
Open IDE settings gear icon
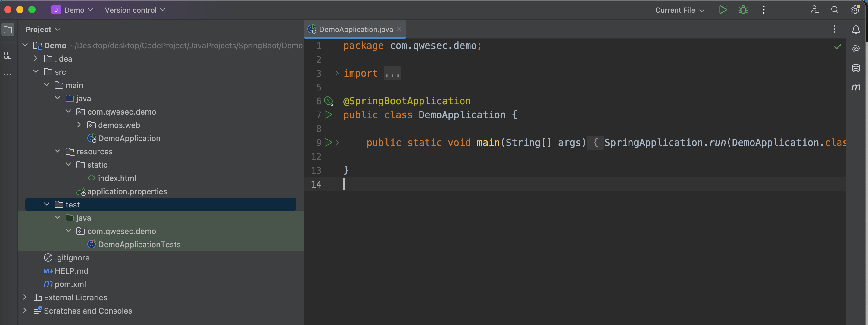[x=855, y=10]
